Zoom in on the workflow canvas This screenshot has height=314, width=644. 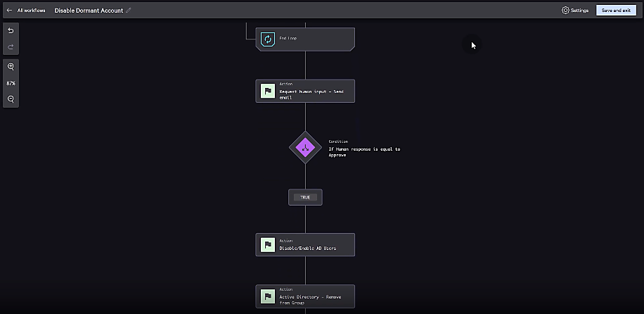coord(11,67)
